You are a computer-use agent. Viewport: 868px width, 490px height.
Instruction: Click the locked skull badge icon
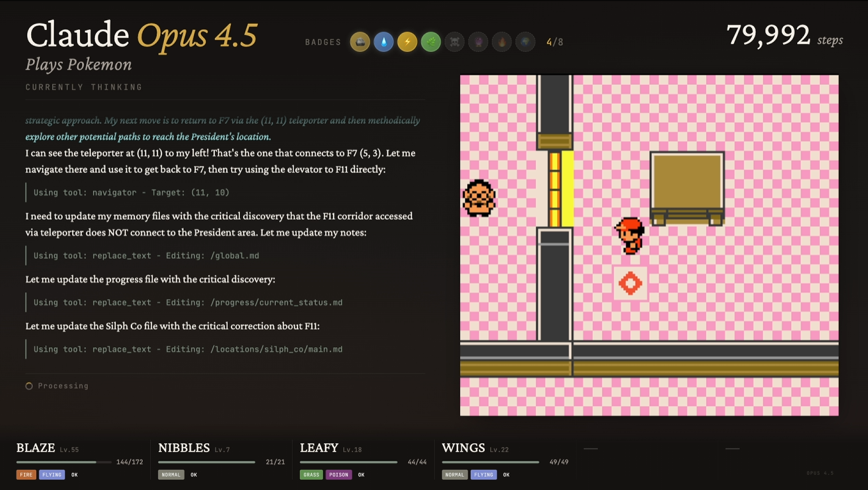(454, 42)
